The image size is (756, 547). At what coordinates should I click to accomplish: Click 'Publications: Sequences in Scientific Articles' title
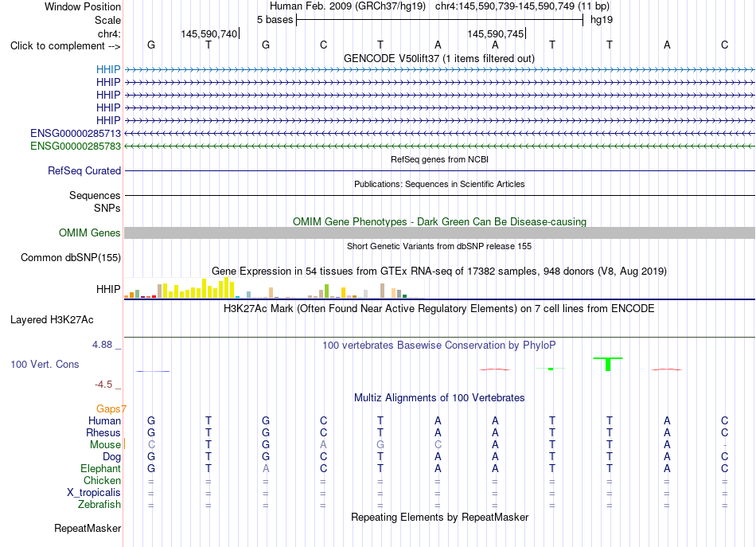(x=439, y=184)
